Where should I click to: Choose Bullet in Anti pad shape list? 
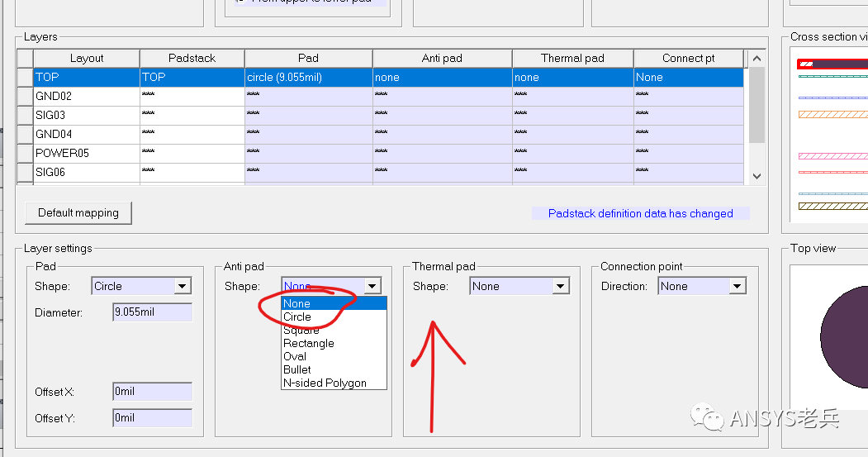(334, 370)
